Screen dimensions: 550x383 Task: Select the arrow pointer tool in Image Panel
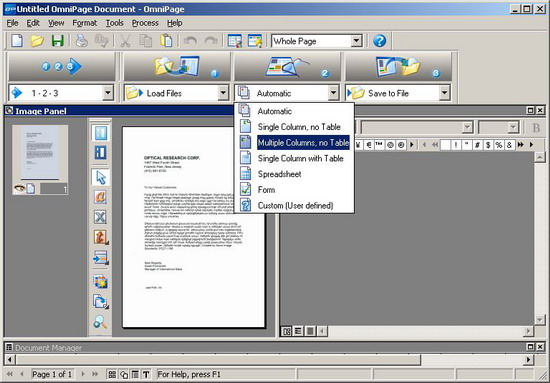click(x=100, y=177)
